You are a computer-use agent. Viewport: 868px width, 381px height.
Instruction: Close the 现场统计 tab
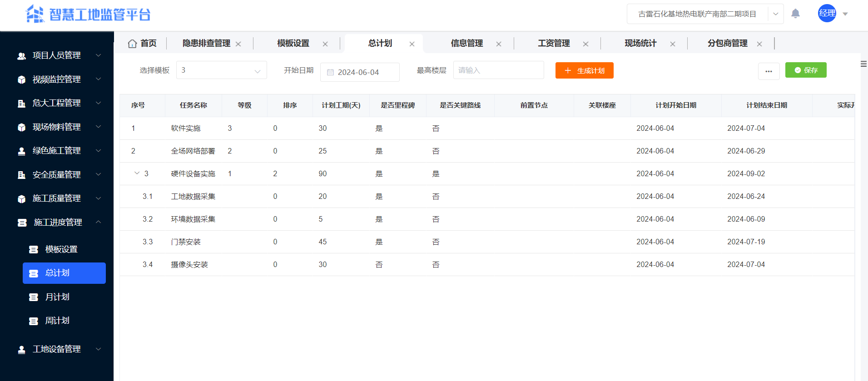click(673, 44)
